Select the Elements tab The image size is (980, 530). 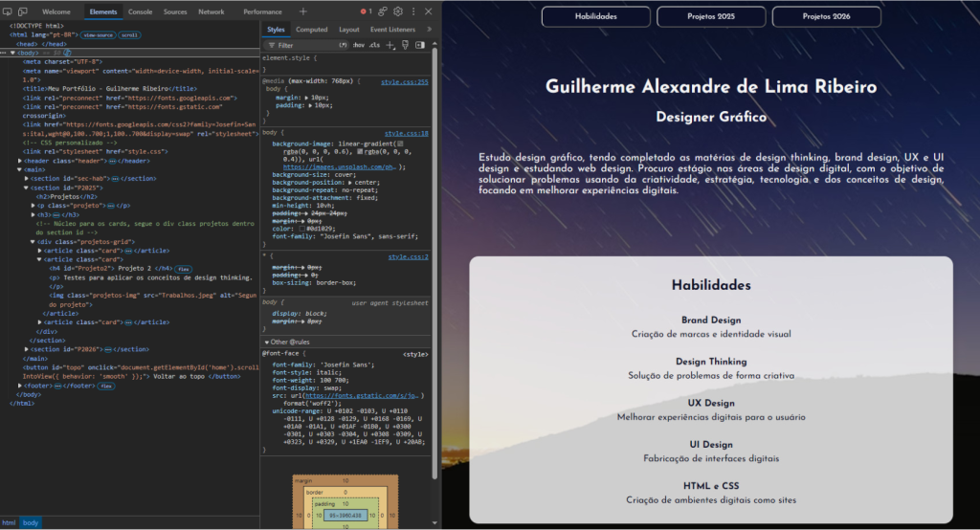click(103, 11)
